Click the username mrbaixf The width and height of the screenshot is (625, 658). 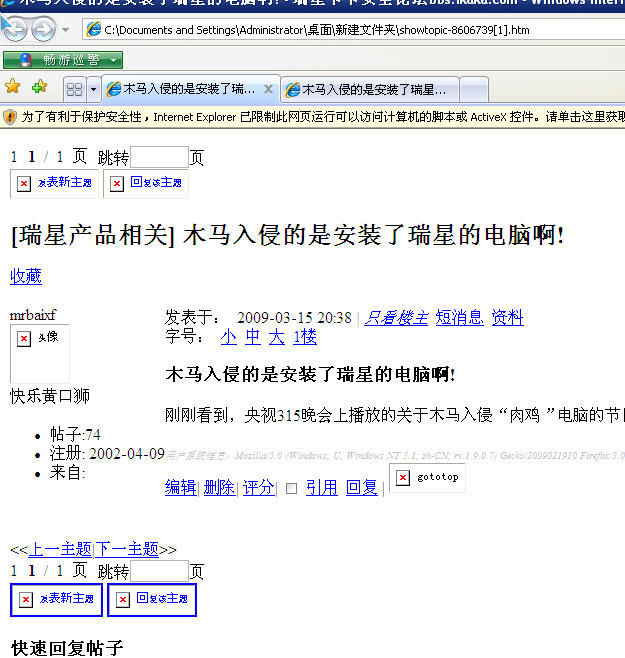33,315
